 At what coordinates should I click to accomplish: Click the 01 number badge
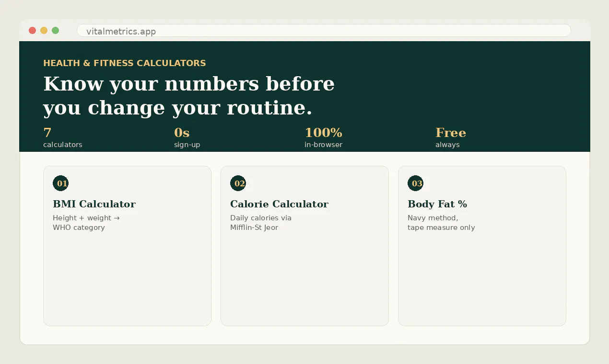pos(61,183)
